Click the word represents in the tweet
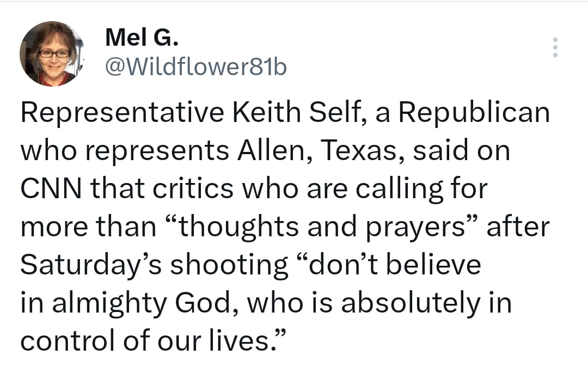This screenshot has height=379, width=588. [x=157, y=151]
